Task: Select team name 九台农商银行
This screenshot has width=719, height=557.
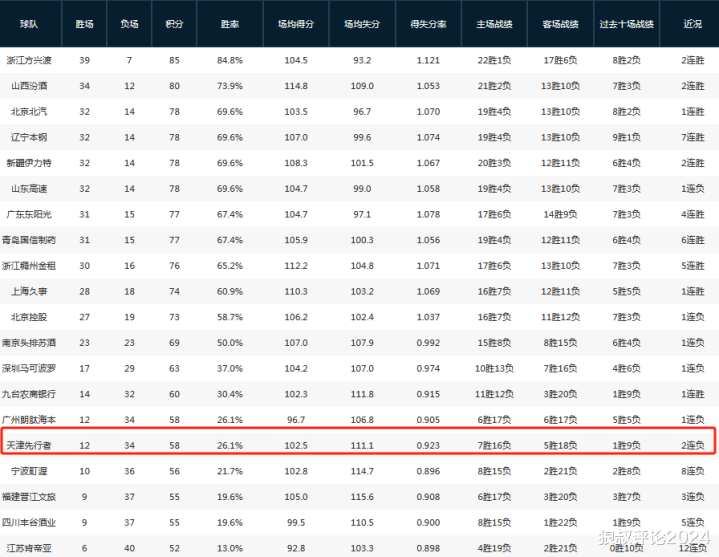Action: (29, 394)
